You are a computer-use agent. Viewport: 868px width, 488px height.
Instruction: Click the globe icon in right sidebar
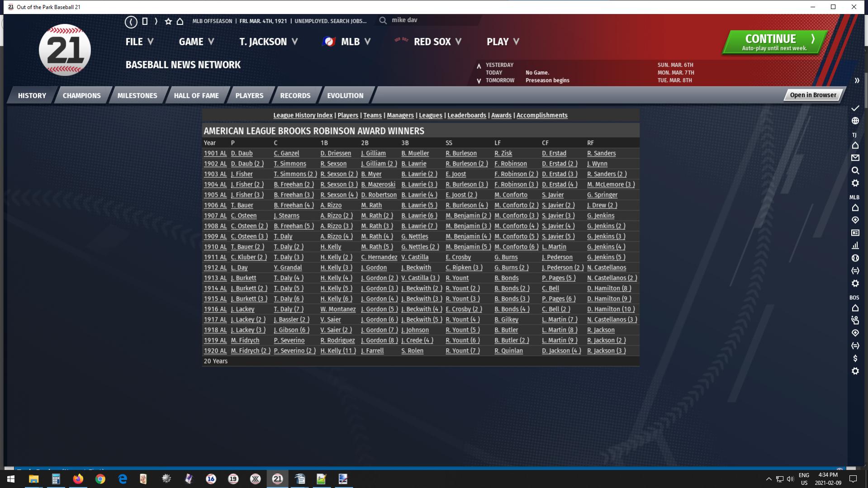(x=855, y=121)
